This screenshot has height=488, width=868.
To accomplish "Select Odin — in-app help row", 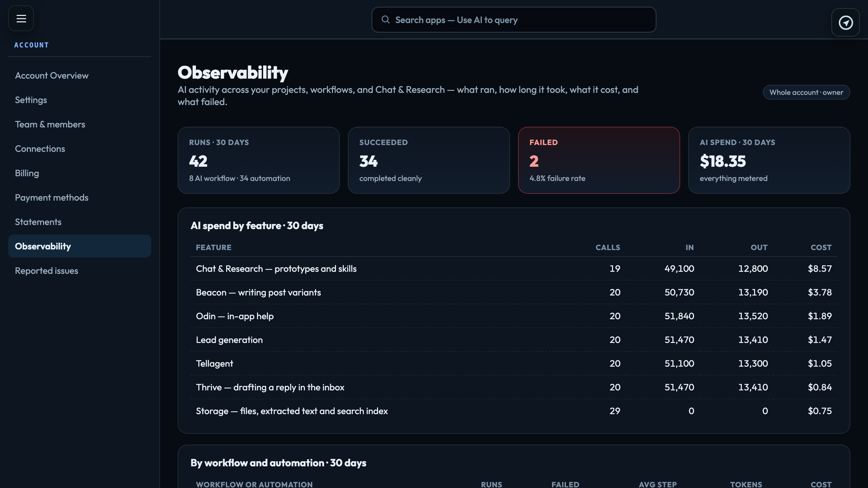I will point(514,316).
